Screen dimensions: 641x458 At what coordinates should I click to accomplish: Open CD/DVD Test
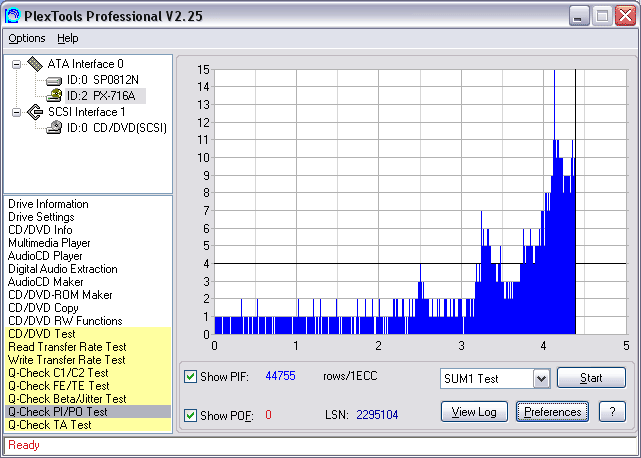42,334
